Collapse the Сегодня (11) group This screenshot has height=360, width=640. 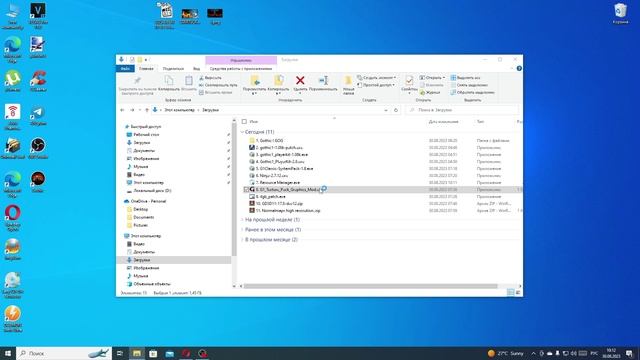(242, 132)
